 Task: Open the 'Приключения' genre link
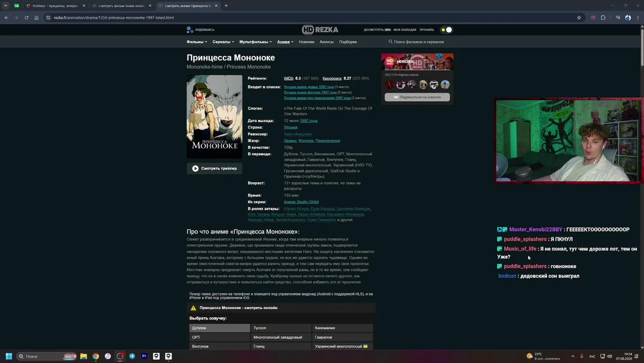(328, 141)
